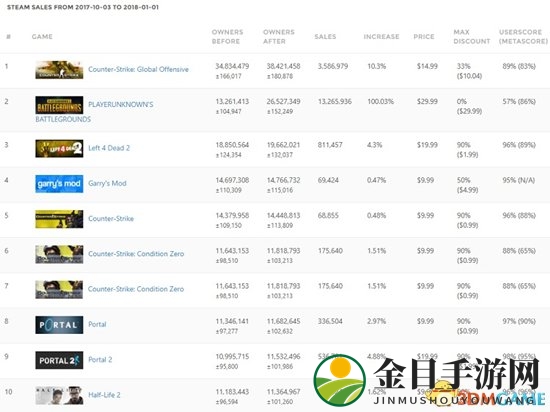
Task: Select sales value 69,424
Action: 328,180
